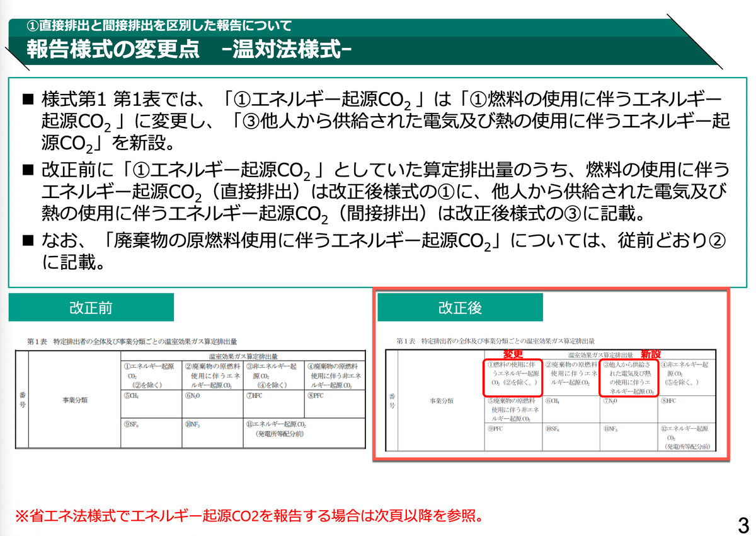Click cell '⑧HFC'
This screenshot has height=536, width=756.
click(x=686, y=409)
